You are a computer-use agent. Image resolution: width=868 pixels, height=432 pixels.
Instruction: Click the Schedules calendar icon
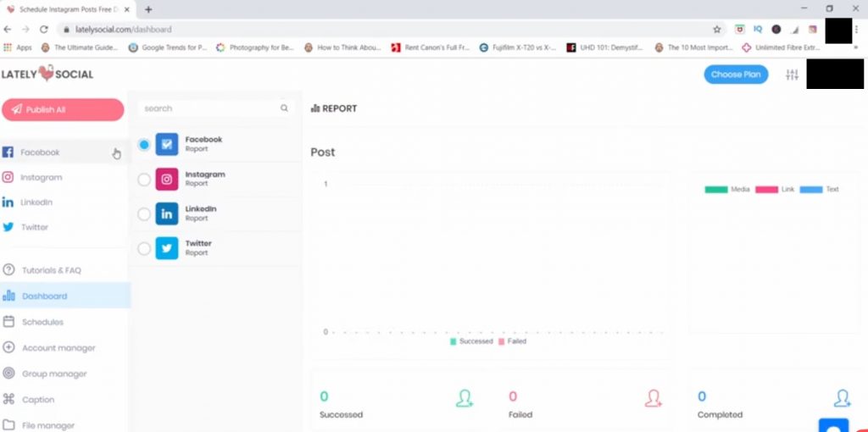pyautogui.click(x=8, y=321)
